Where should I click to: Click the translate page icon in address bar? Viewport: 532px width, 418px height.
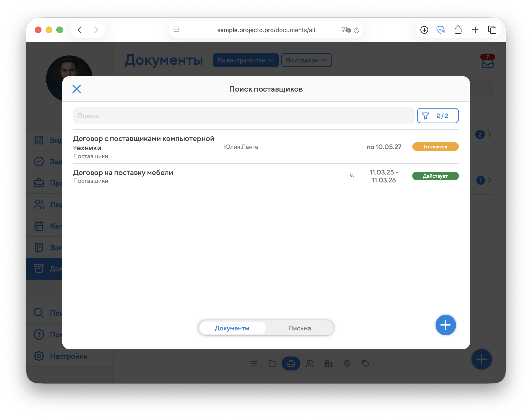point(346,30)
